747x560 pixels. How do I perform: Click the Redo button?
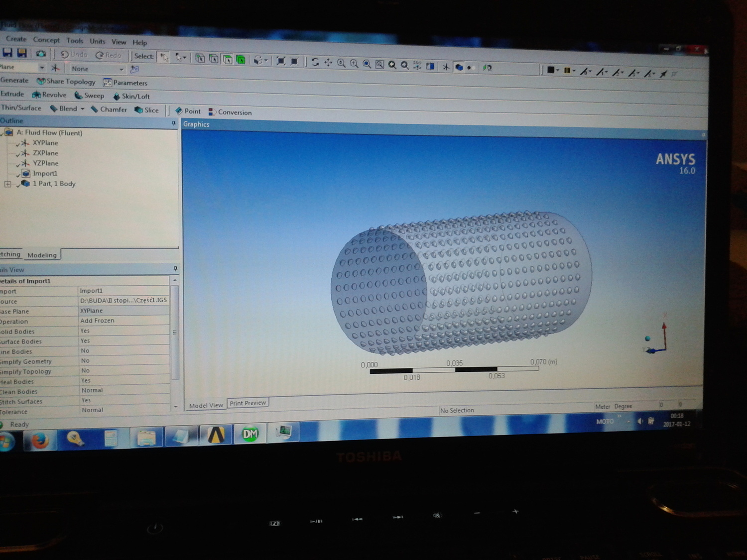109,55
